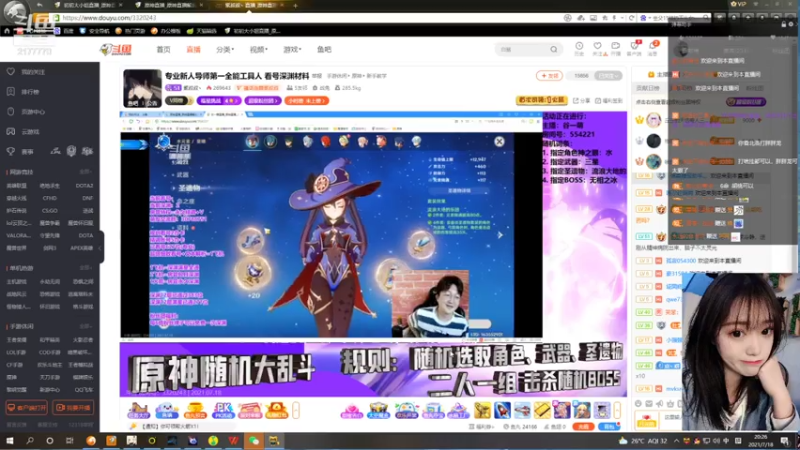
Task: Click the 我要开播 button in sidebar
Action: [73, 408]
